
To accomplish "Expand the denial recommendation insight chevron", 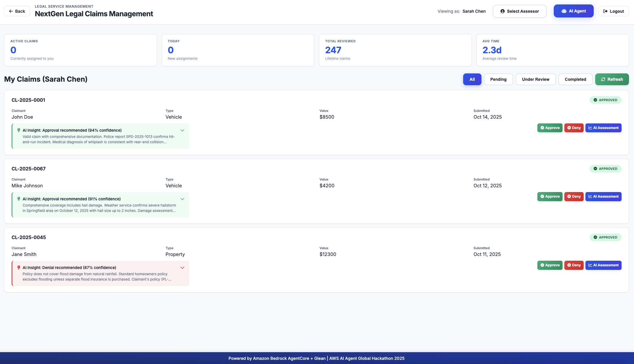I will point(182,268).
